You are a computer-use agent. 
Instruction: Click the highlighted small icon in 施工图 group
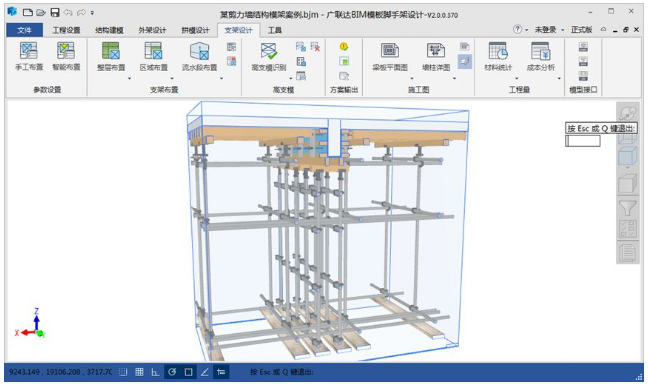point(465,62)
